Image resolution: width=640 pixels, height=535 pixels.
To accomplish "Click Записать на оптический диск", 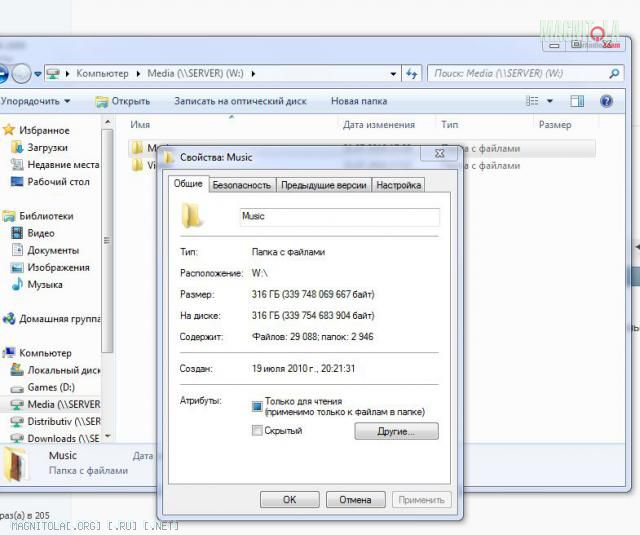I will [x=240, y=101].
